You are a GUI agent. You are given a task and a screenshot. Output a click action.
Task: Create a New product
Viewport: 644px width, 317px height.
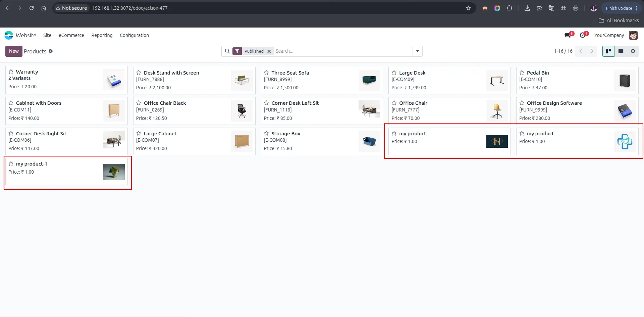(x=14, y=51)
